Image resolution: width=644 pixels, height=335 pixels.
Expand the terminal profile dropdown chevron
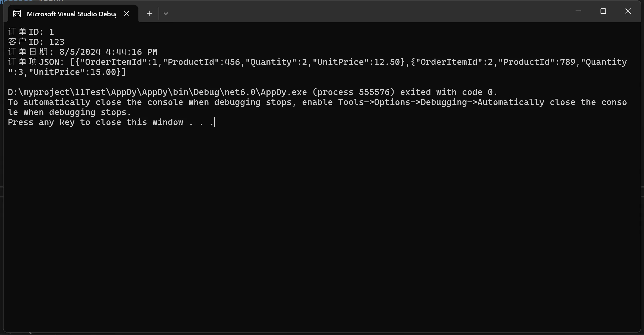166,14
